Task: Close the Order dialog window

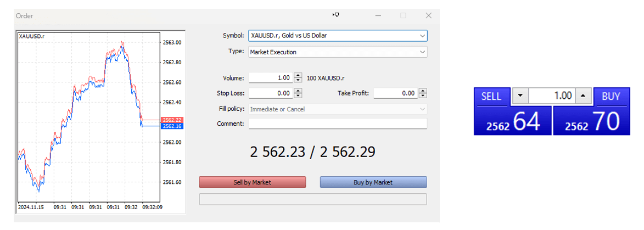Action: (429, 15)
